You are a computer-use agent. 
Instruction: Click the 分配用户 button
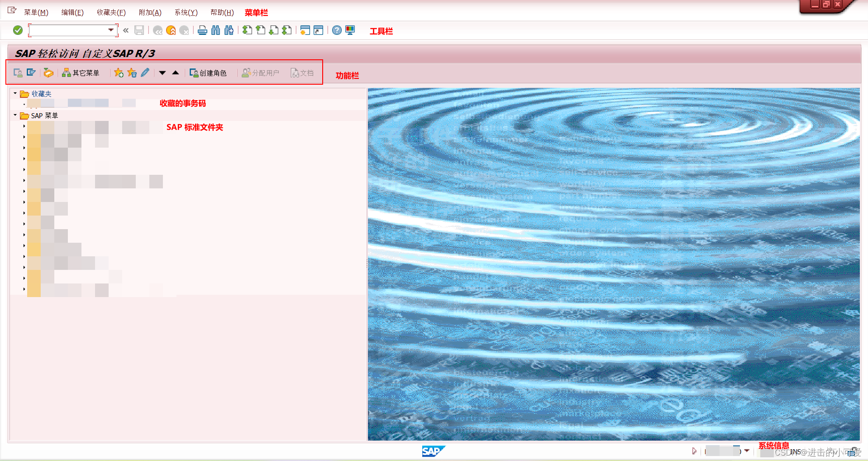pos(260,72)
